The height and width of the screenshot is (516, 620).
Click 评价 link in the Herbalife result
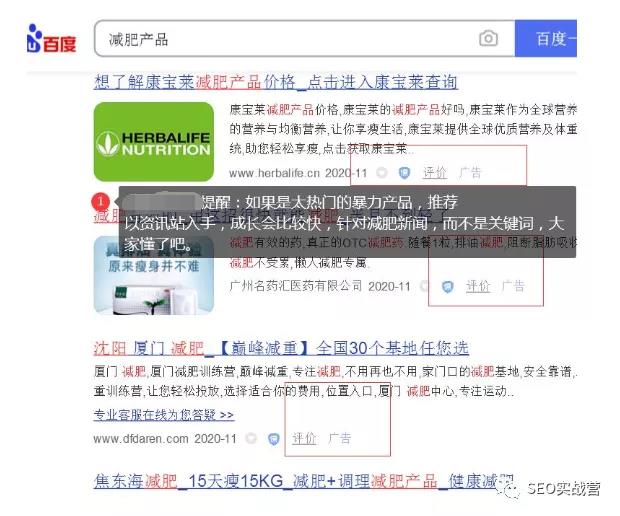(x=435, y=173)
